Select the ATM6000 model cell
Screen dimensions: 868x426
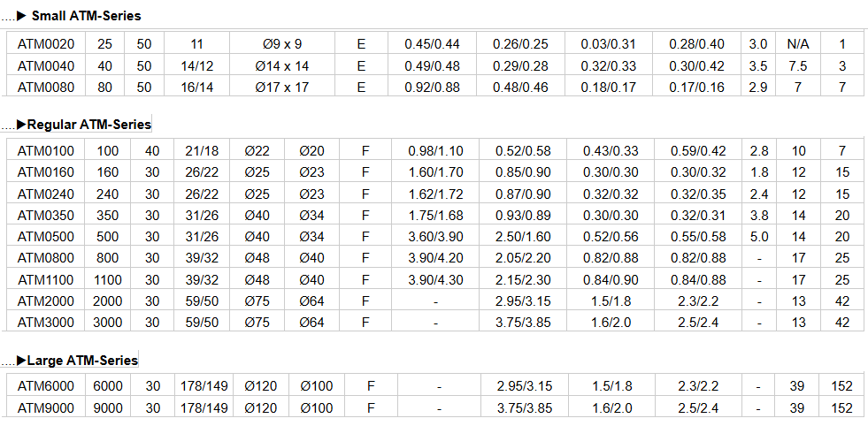pos(46,386)
